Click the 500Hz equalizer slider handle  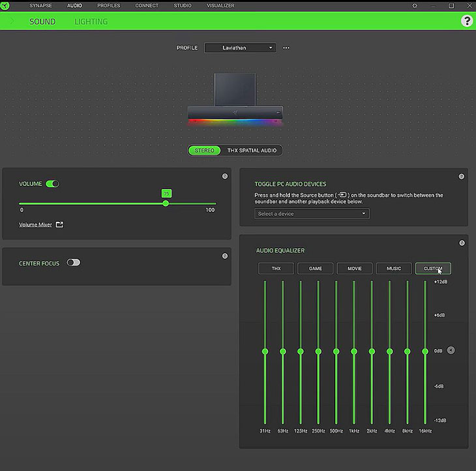coord(336,352)
